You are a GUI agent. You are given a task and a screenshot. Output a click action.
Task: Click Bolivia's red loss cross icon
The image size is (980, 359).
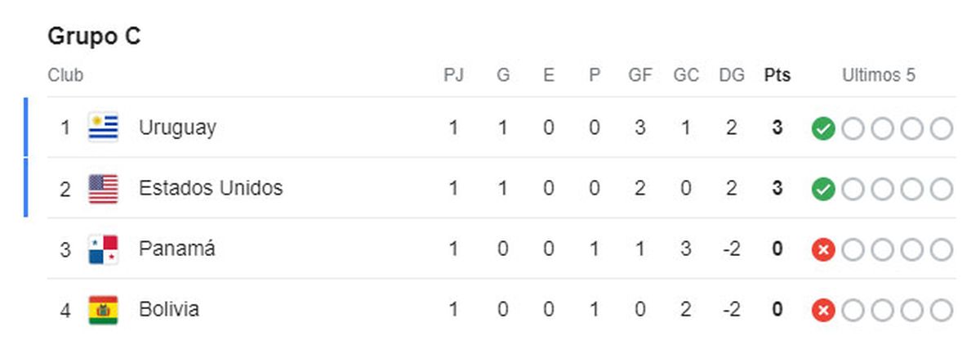823,310
